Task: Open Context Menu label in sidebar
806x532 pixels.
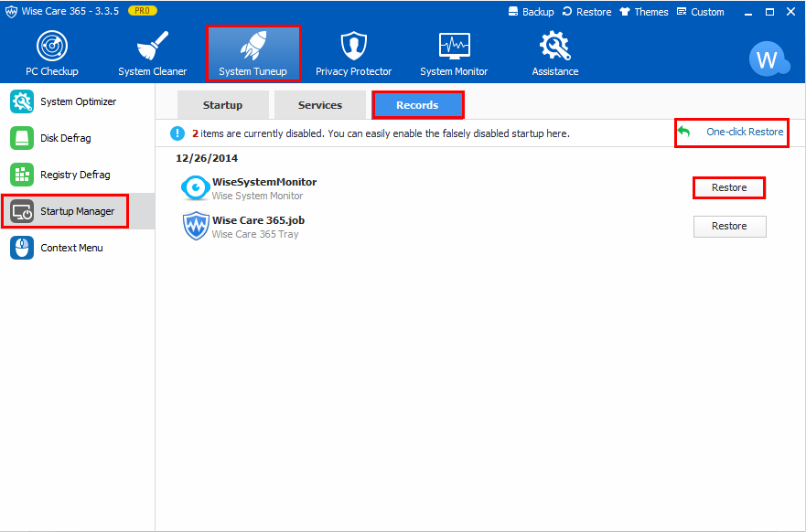Action: 72,248
